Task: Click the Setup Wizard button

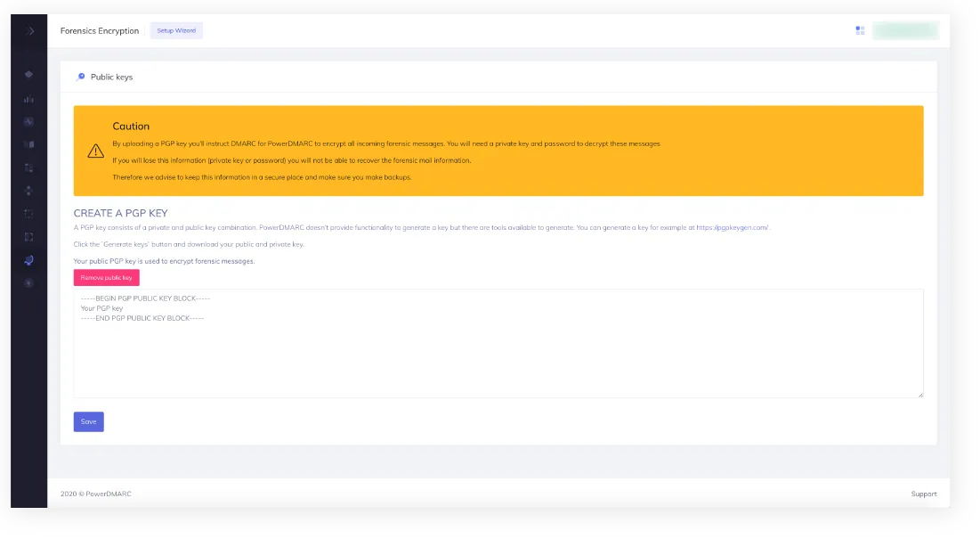Action: coord(176,30)
